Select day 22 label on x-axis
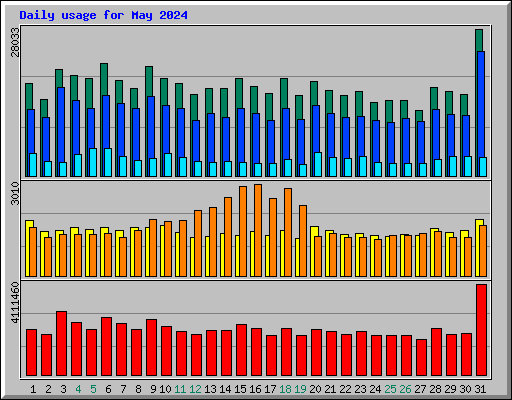 [345, 389]
